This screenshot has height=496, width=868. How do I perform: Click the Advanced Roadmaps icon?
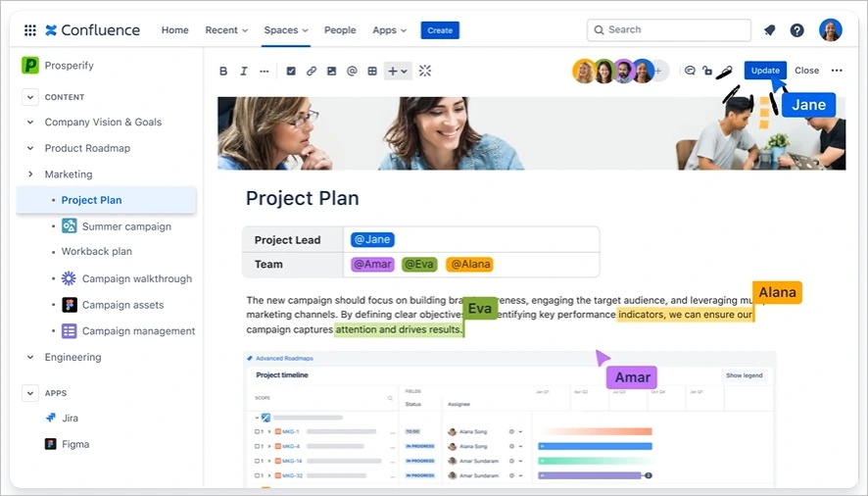250,358
